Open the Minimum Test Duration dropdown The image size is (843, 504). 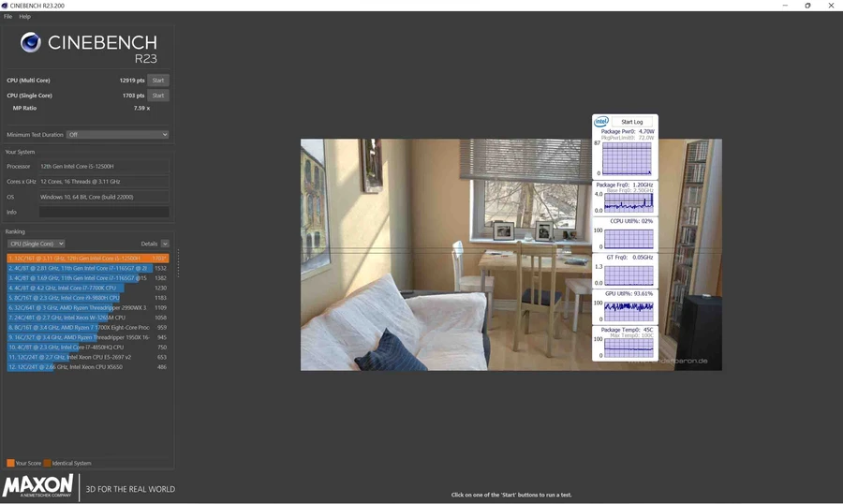tap(118, 135)
